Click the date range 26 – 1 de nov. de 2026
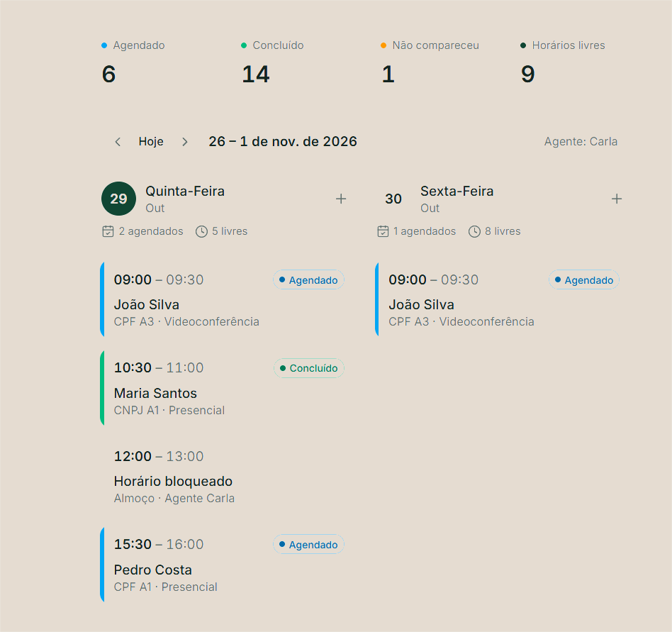The image size is (672, 632). tap(283, 141)
